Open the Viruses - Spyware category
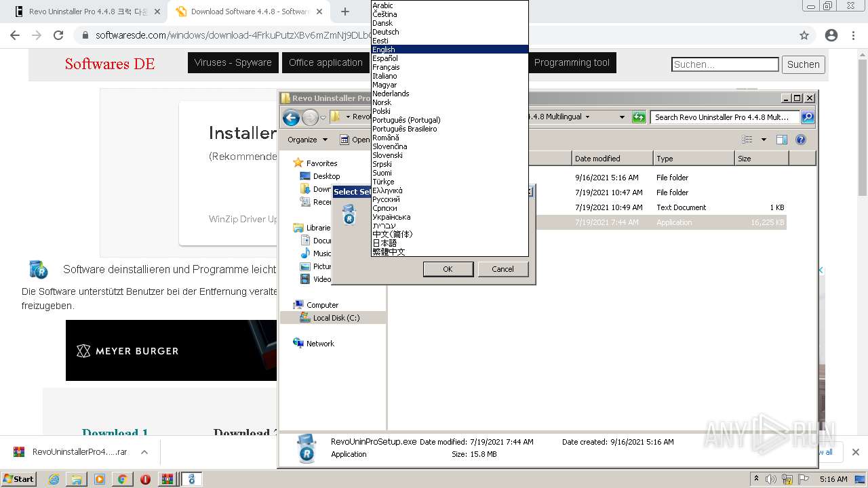 [x=233, y=62]
